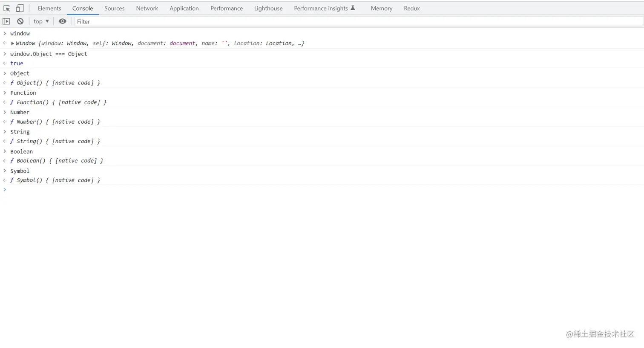The height and width of the screenshot is (348, 644).
Task: Open the Performance insights tab
Action: [325, 9]
